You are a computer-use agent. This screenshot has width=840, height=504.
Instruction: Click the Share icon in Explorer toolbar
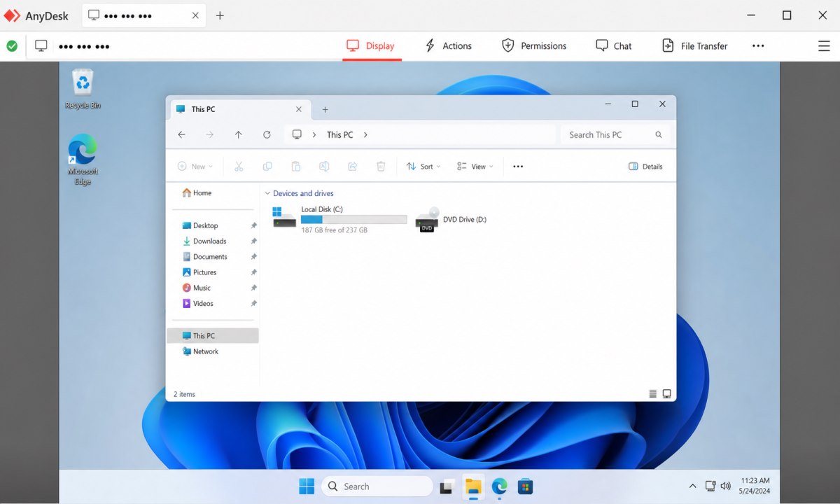[x=353, y=167]
